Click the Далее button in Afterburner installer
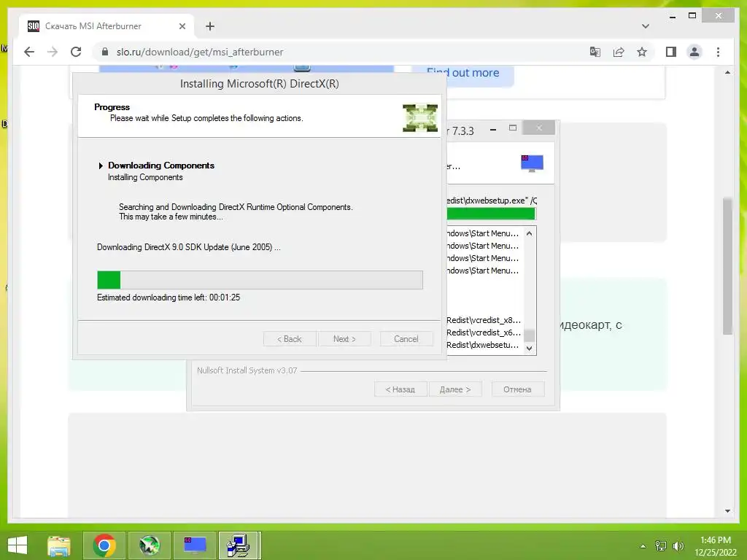This screenshot has height=560, width=747. pyautogui.click(x=455, y=389)
